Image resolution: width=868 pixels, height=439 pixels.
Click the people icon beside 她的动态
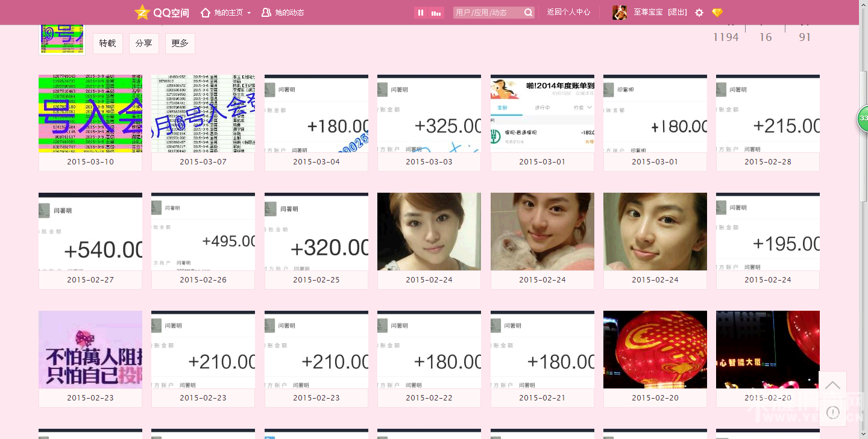click(265, 12)
